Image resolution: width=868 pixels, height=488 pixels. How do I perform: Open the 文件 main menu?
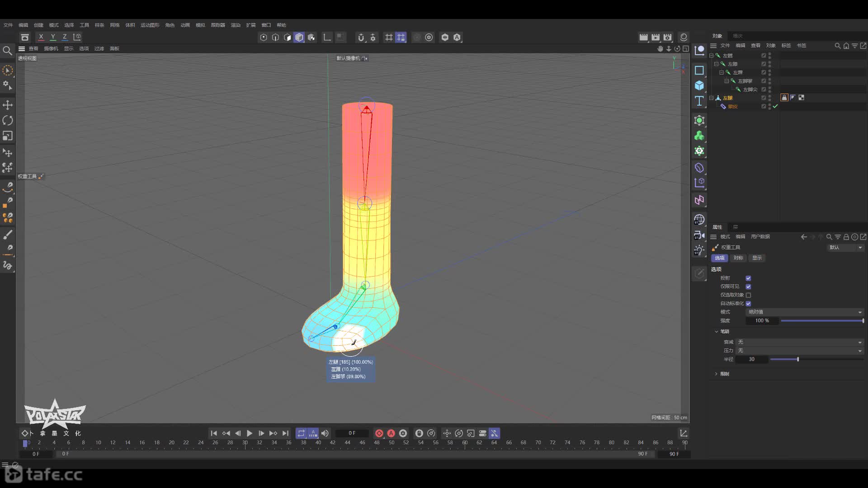[8, 25]
